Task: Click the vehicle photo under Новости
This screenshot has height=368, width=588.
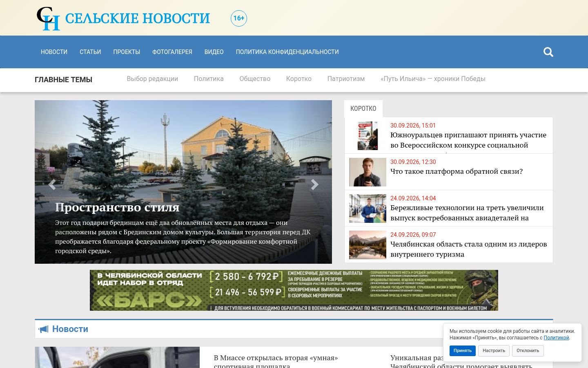Action: [117, 357]
